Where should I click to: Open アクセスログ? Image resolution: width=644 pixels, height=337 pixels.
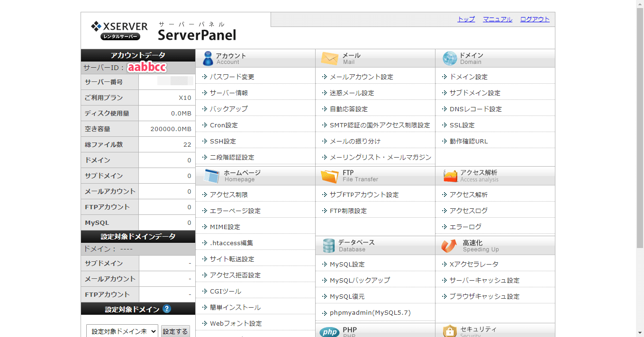pos(469,211)
